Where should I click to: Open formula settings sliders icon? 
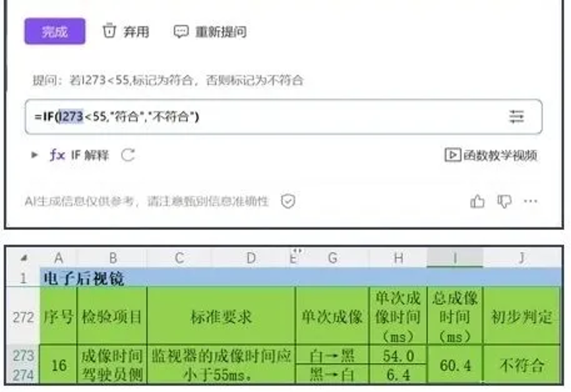click(516, 117)
